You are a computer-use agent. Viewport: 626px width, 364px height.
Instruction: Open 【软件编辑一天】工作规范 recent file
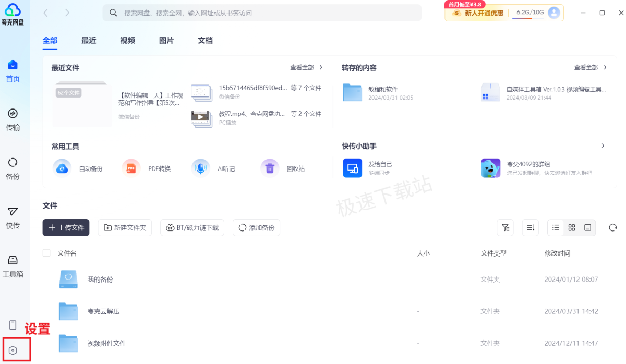[x=151, y=99]
